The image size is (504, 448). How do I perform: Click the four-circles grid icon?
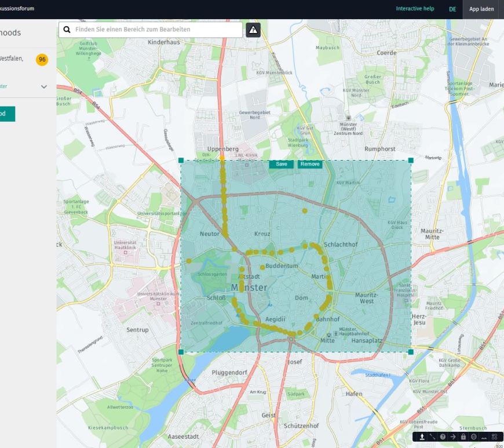point(494,436)
